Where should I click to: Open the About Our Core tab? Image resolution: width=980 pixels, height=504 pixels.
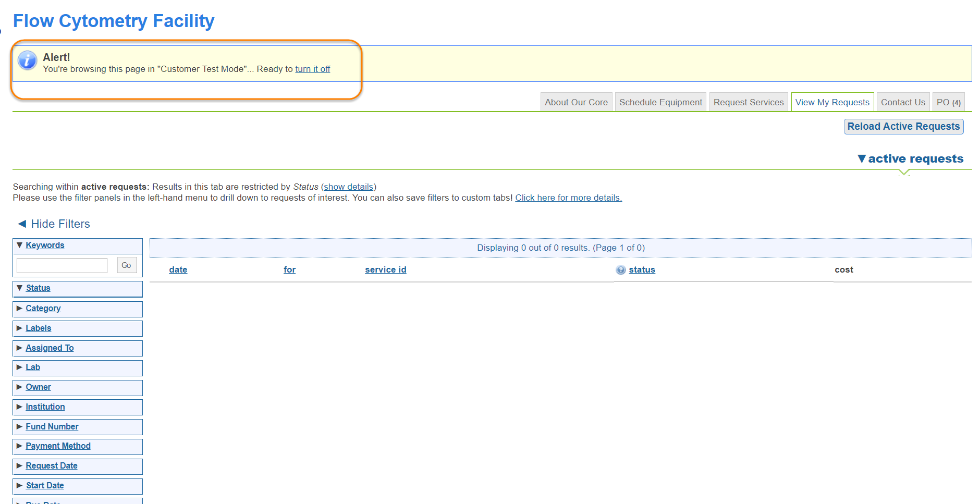pos(576,102)
